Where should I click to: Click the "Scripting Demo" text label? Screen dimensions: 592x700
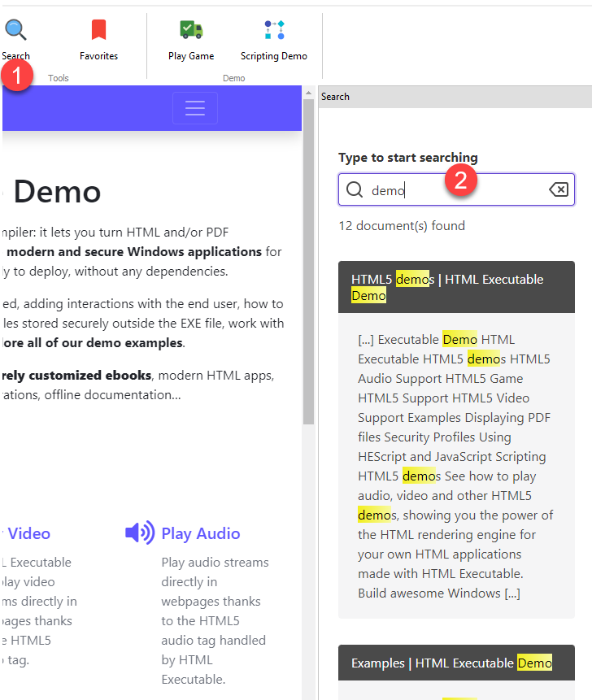click(x=274, y=56)
